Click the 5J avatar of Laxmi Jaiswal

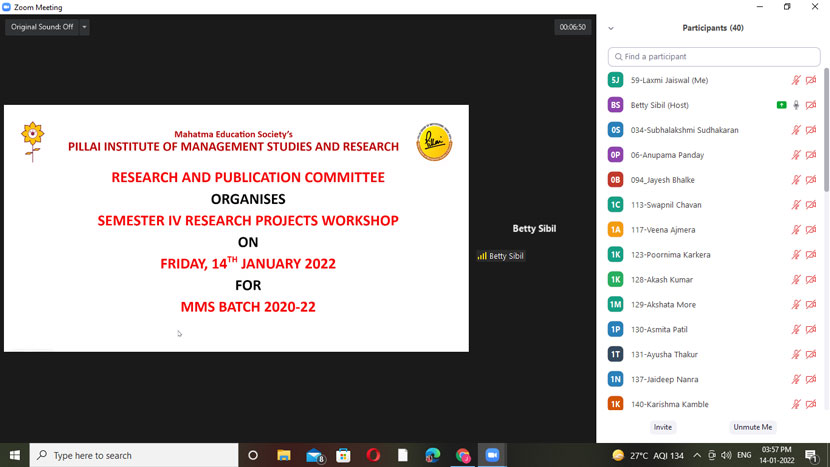click(615, 80)
